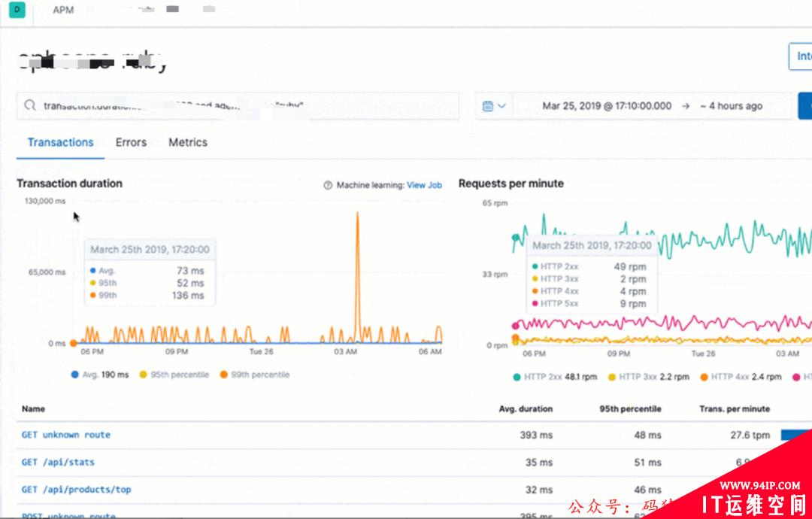Click the magnifier icon in the query bar

(x=30, y=105)
